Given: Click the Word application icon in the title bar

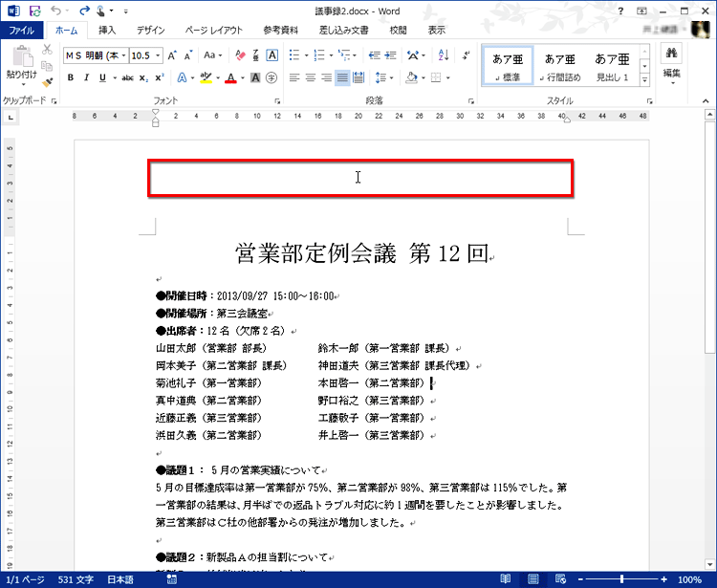Looking at the screenshot, I should [x=13, y=11].
